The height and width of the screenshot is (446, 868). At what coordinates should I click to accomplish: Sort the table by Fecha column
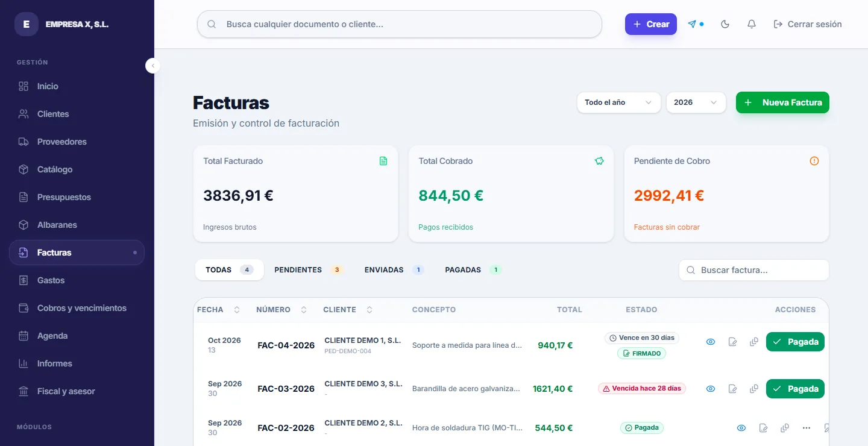pyautogui.click(x=237, y=310)
